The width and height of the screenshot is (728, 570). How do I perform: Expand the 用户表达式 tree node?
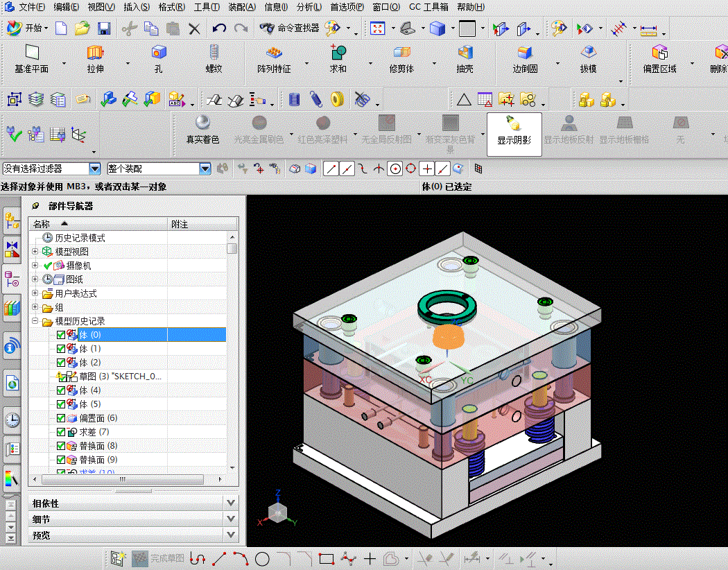pyautogui.click(x=35, y=293)
